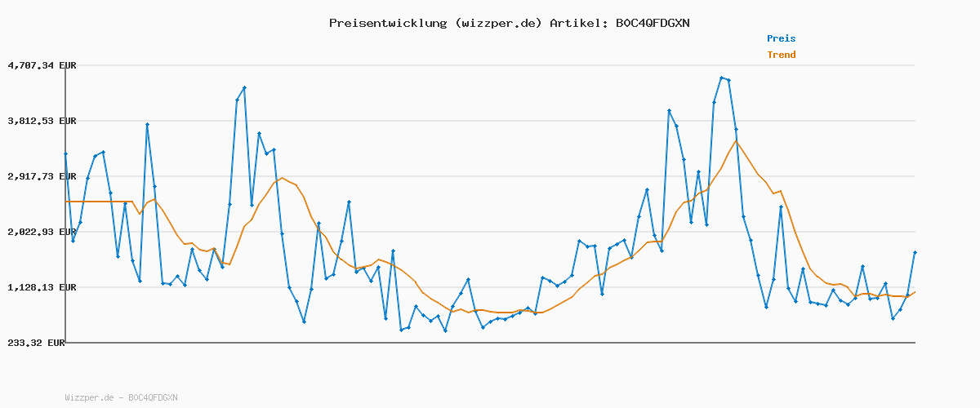Click the 2,917.73 EUR axis label

pyautogui.click(x=42, y=176)
